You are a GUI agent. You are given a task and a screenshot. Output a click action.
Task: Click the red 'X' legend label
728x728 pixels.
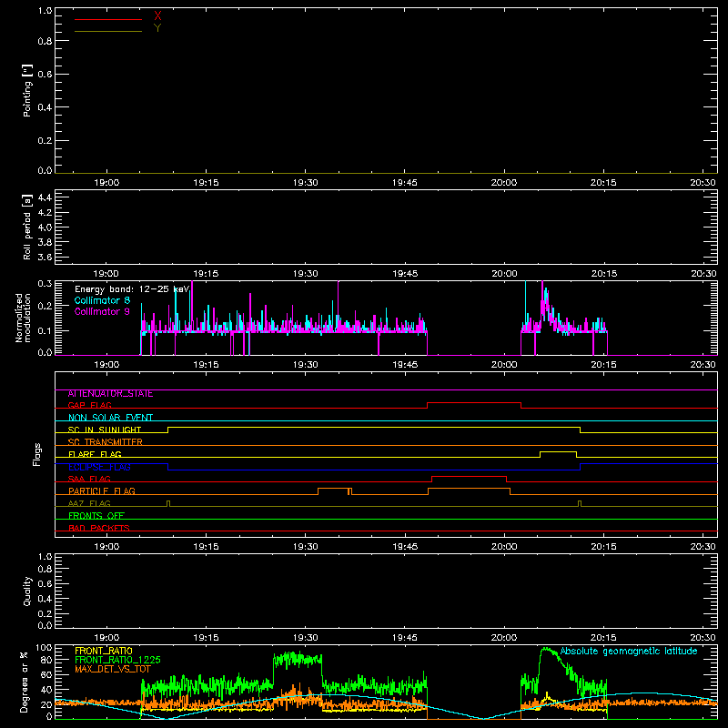pos(157,16)
